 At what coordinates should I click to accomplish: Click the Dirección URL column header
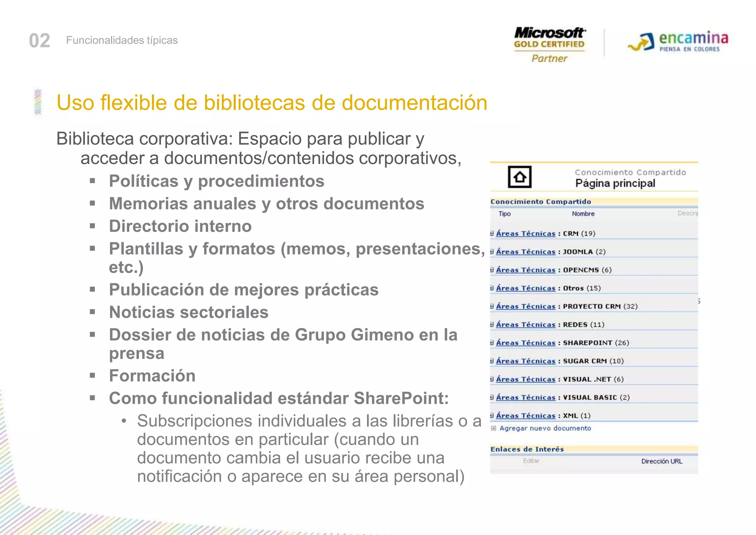pyautogui.click(x=662, y=461)
